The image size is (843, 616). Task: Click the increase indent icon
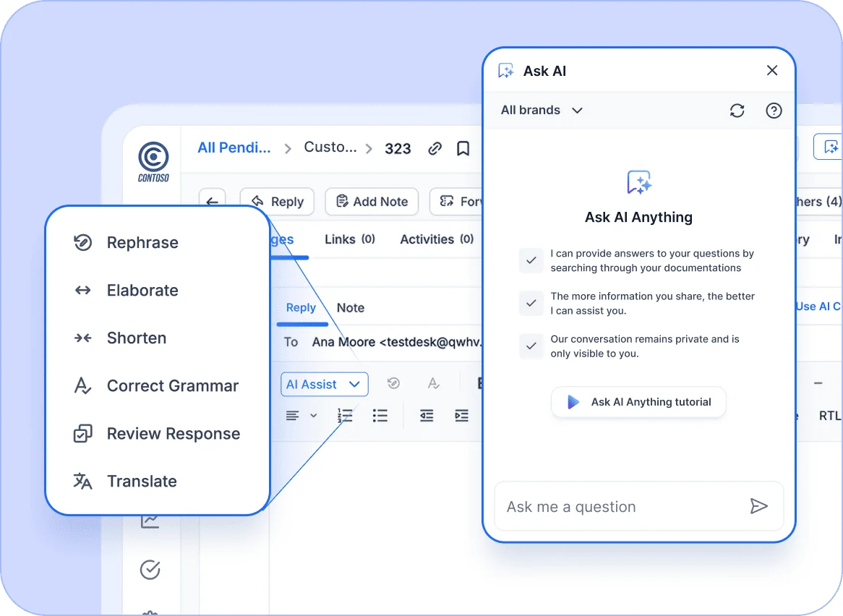[463, 416]
